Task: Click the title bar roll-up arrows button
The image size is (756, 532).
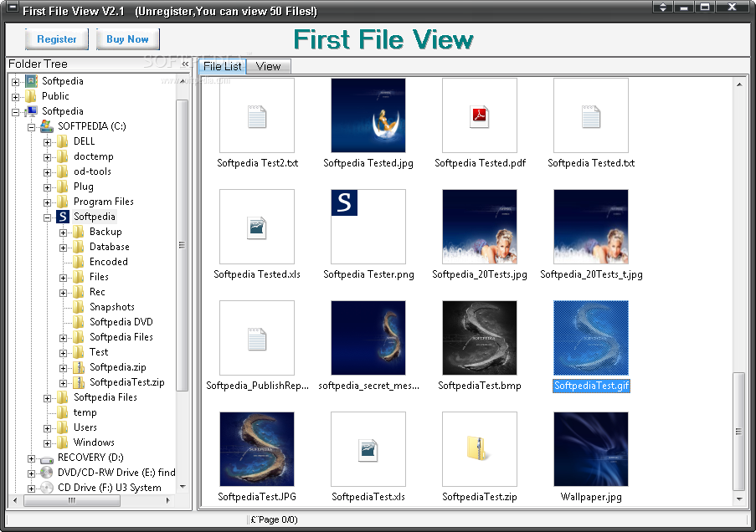Action: click(663, 7)
